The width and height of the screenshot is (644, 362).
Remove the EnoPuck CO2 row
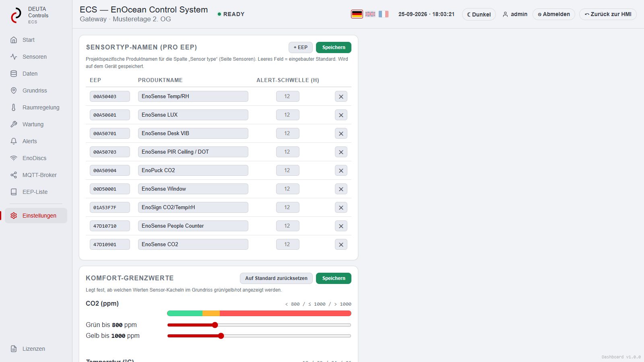(341, 171)
